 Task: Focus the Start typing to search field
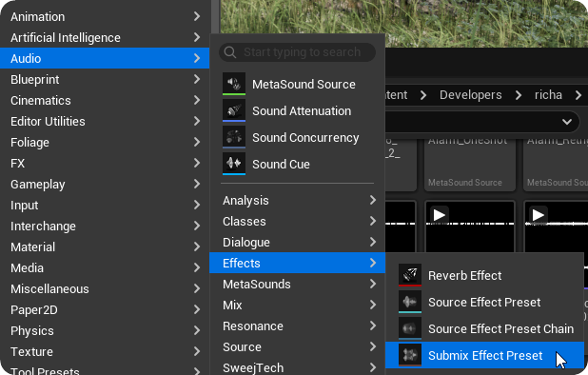coord(297,52)
